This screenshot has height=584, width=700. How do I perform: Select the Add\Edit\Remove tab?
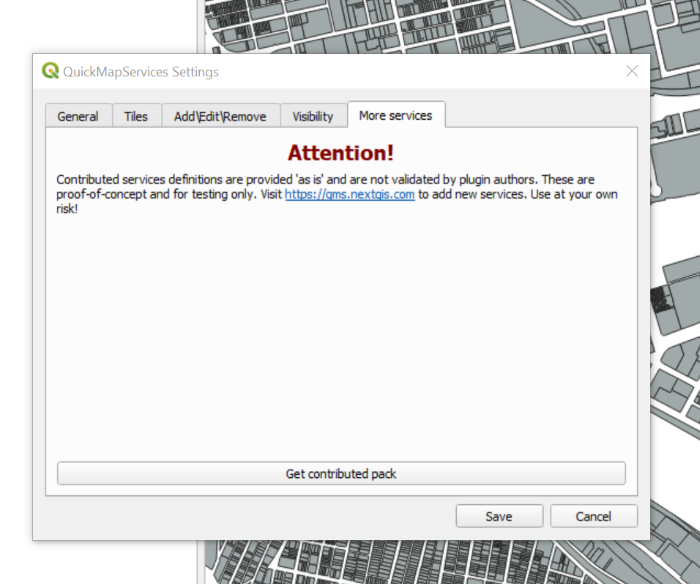pyautogui.click(x=221, y=117)
